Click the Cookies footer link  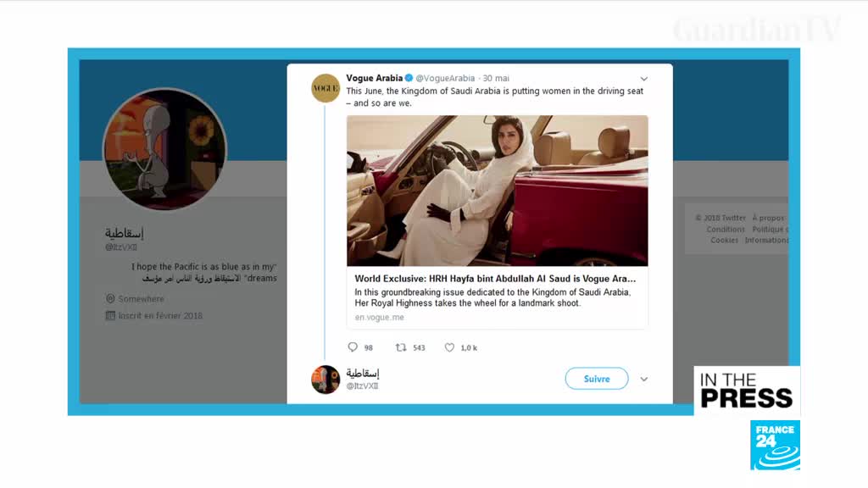point(724,240)
